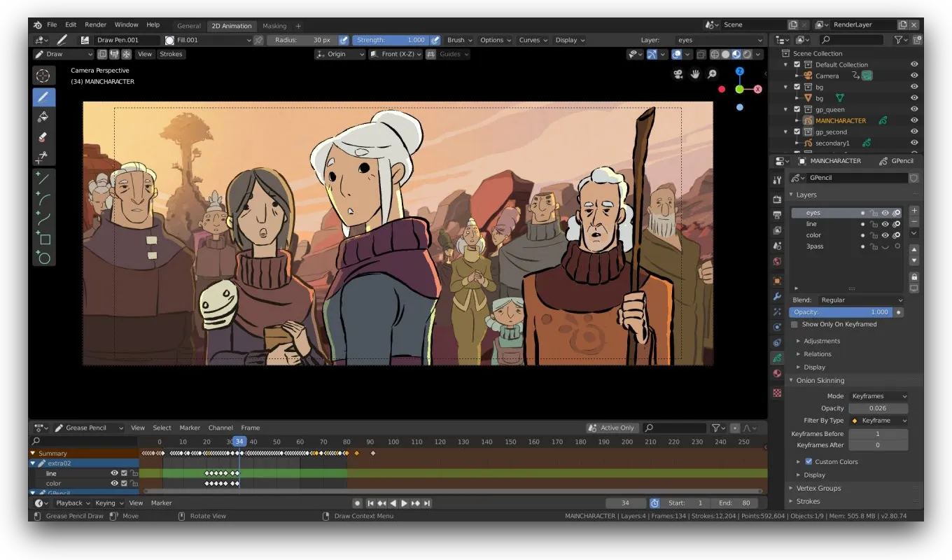Select the Circle shape tool

coord(43,258)
